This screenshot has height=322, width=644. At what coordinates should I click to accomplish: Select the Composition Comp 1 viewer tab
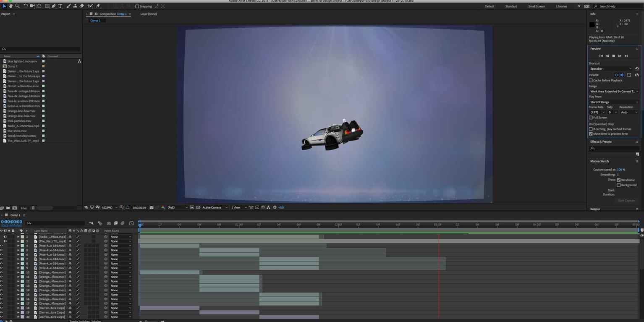click(x=113, y=14)
